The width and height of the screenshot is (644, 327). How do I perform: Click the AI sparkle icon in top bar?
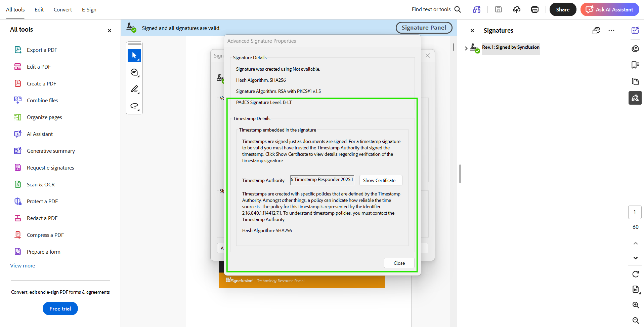[477, 9]
